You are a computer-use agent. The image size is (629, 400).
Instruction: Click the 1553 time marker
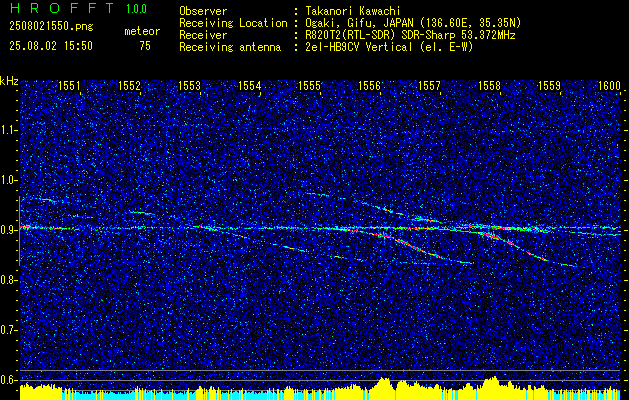[189, 85]
